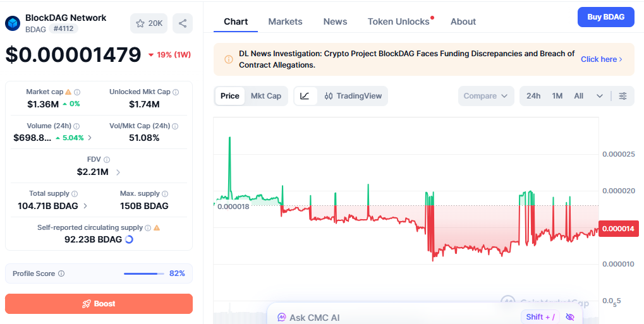Click warning triangle beside circulating supply
Image resolution: width=644 pixels, height=324 pixels.
(157, 227)
